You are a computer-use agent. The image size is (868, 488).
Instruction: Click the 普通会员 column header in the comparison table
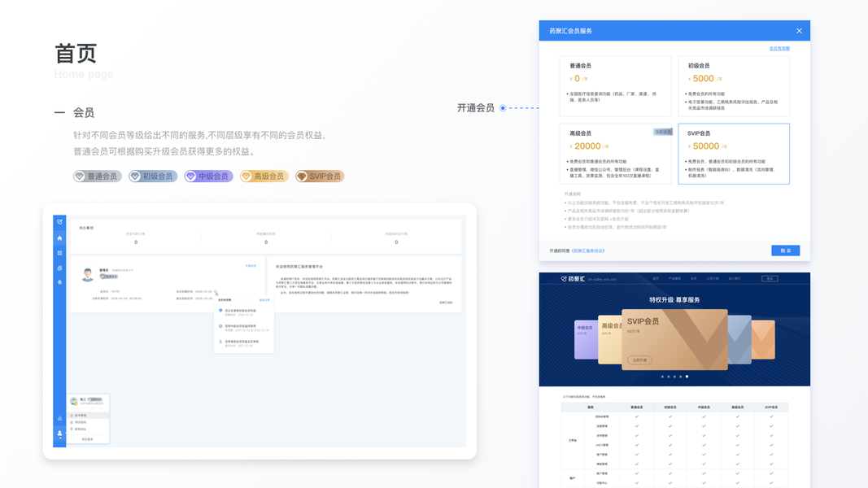(x=637, y=407)
